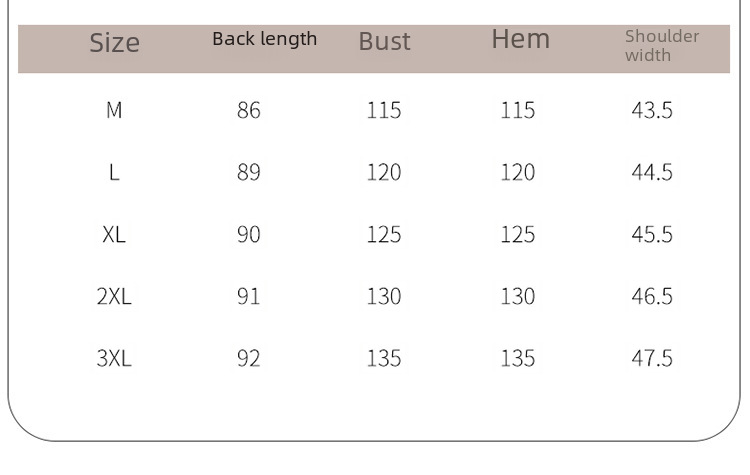The image size is (750, 475).
Task: Click the Bust column header
Action: coord(385,41)
